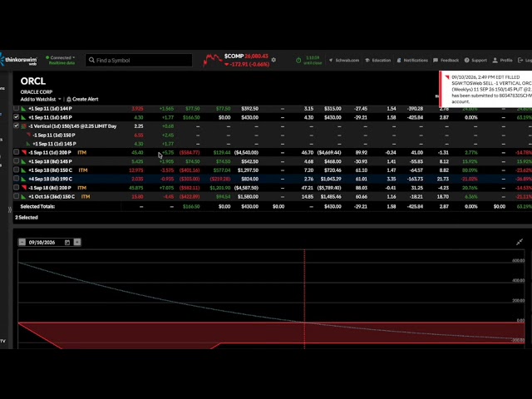Click in the Find a Symbol search box
The height and width of the screenshot is (399, 532).
coord(139,60)
